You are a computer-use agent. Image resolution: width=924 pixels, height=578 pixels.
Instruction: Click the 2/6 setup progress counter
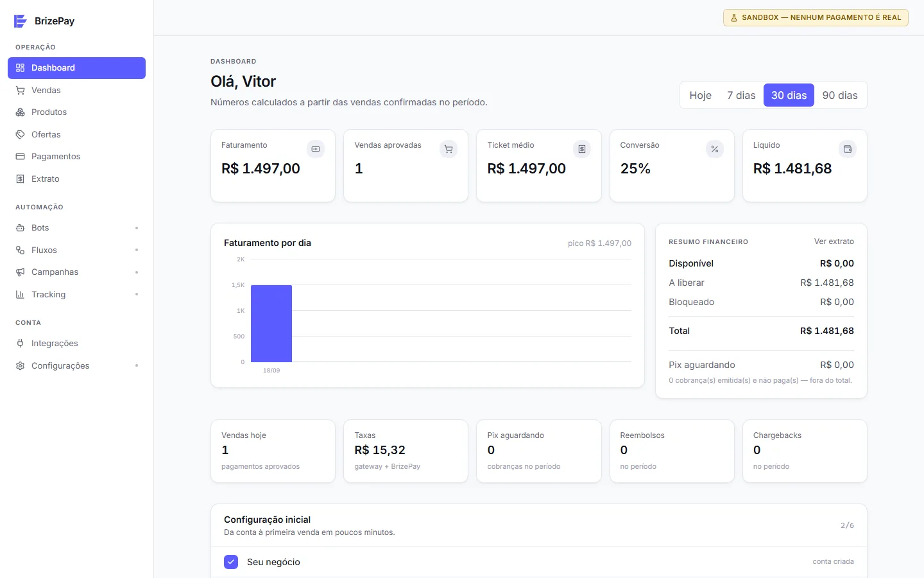point(847,525)
